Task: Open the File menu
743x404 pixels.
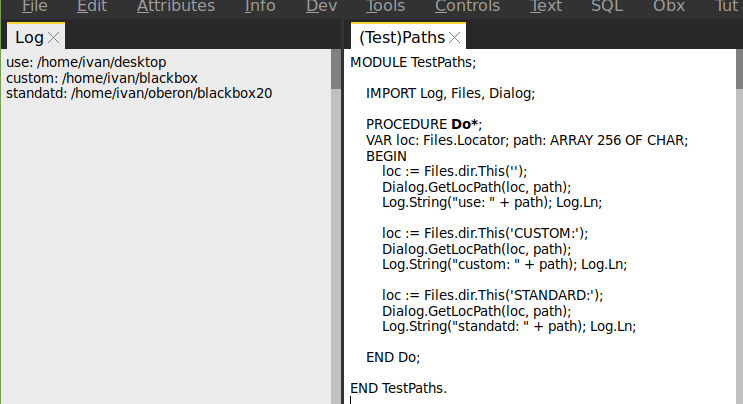Action: pos(35,6)
